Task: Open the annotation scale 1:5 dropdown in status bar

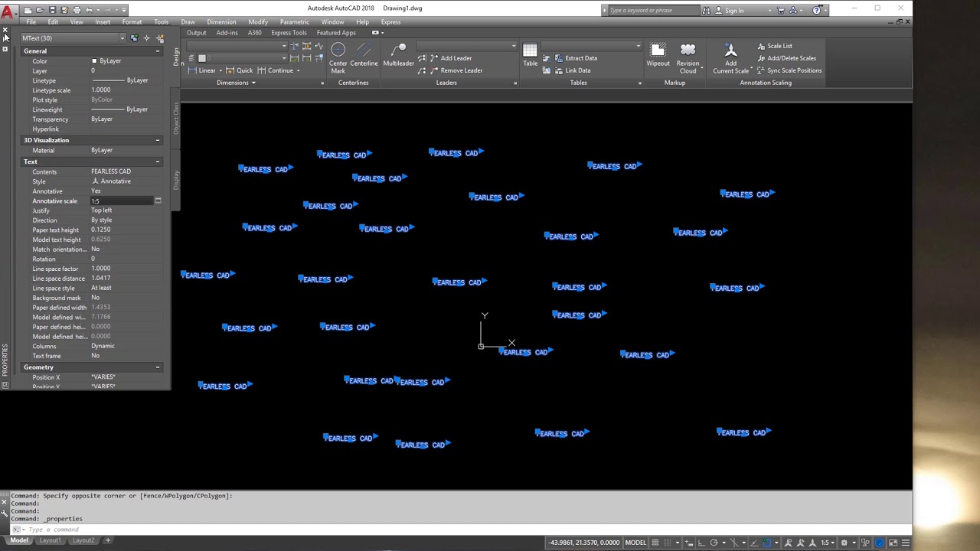Action: point(827,543)
